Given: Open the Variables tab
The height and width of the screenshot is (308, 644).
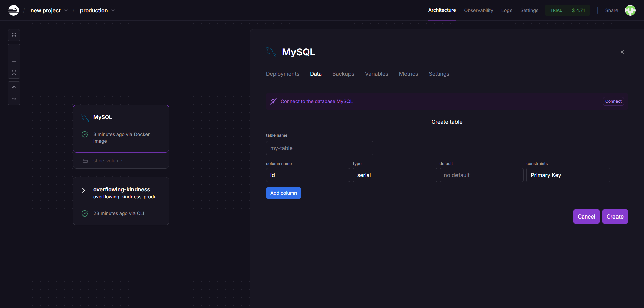Looking at the screenshot, I should tap(376, 74).
